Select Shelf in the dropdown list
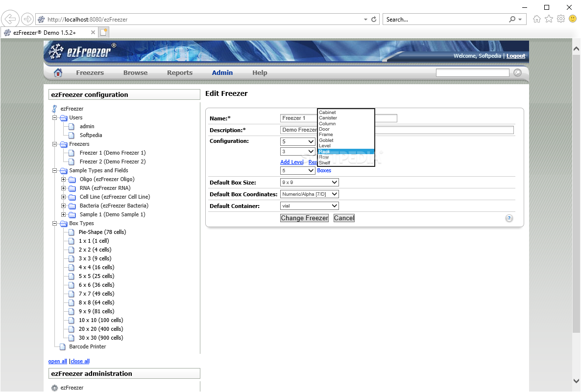This screenshot has height=392, width=581. 346,163
